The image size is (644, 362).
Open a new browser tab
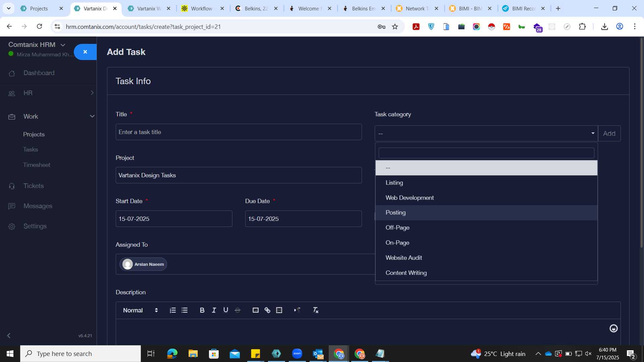tap(558, 8)
